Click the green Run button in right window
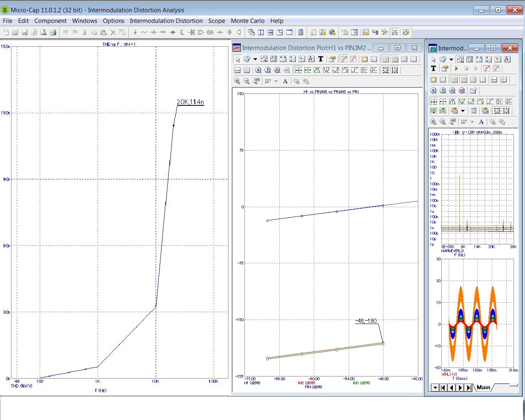 click(x=457, y=68)
